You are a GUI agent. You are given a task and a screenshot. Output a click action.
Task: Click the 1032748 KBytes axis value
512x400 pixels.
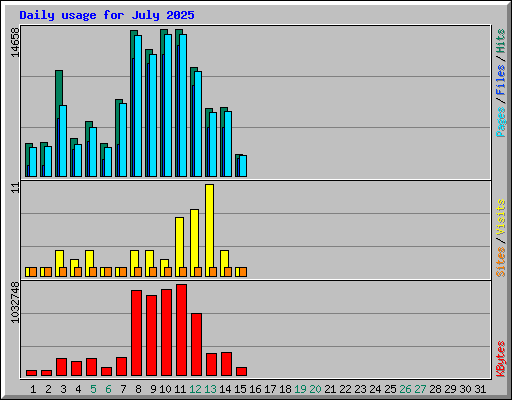pos(15,303)
